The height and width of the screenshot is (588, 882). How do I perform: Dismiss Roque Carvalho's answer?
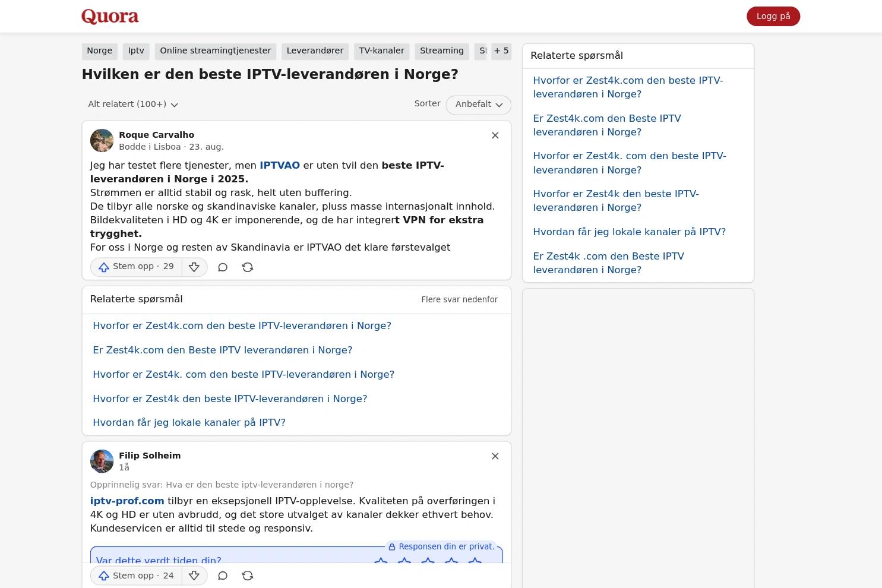click(495, 135)
